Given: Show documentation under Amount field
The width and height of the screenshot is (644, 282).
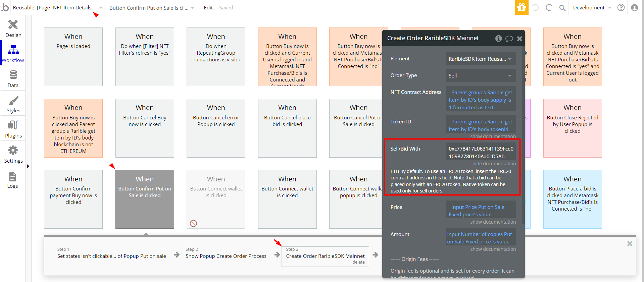Looking at the screenshot, I should (x=493, y=249).
